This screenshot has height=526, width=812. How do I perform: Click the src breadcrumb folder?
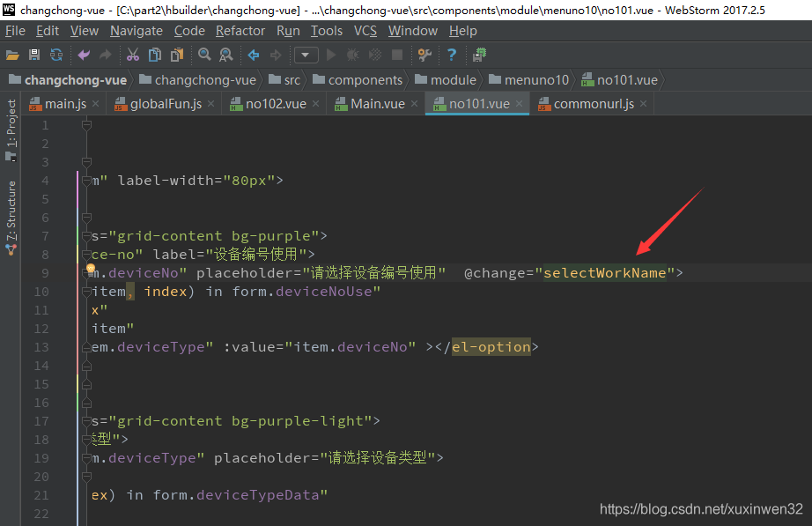284,80
